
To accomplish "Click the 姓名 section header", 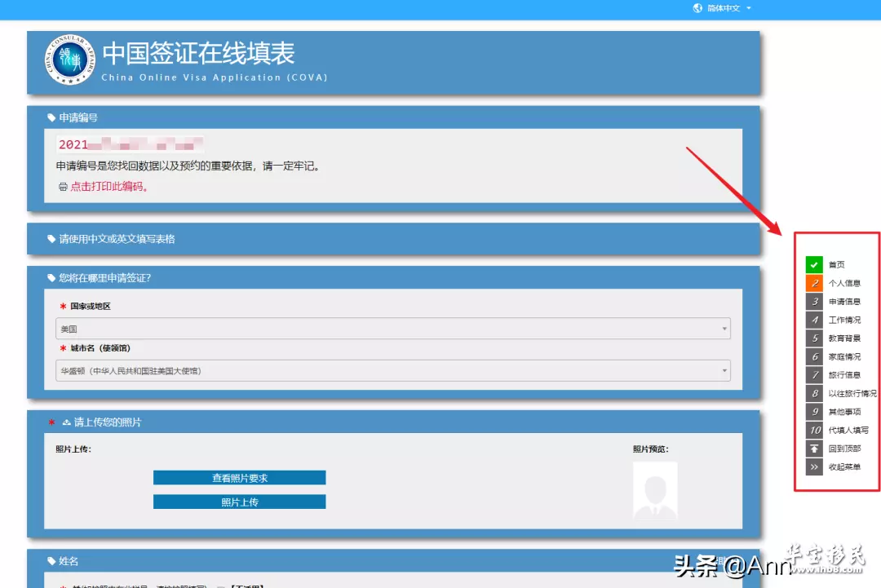I will coord(69,560).
